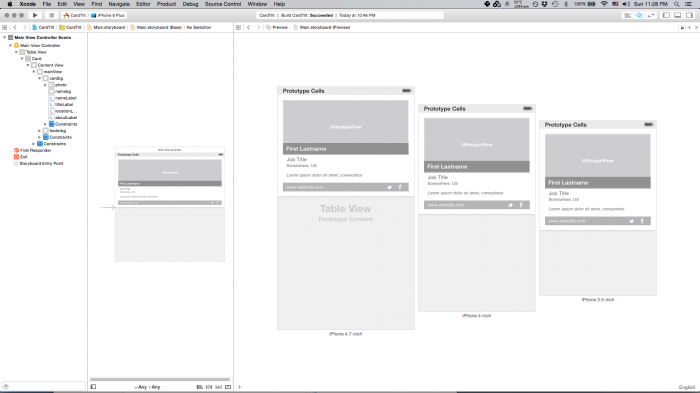This screenshot has width=700, height=393.
Task: Click Main.storyboard (Preview) in the jump bar
Action: [321, 27]
